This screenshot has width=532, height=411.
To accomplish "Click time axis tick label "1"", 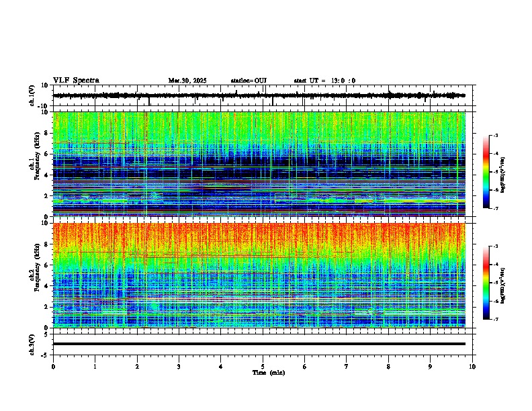I will (x=95, y=367).
